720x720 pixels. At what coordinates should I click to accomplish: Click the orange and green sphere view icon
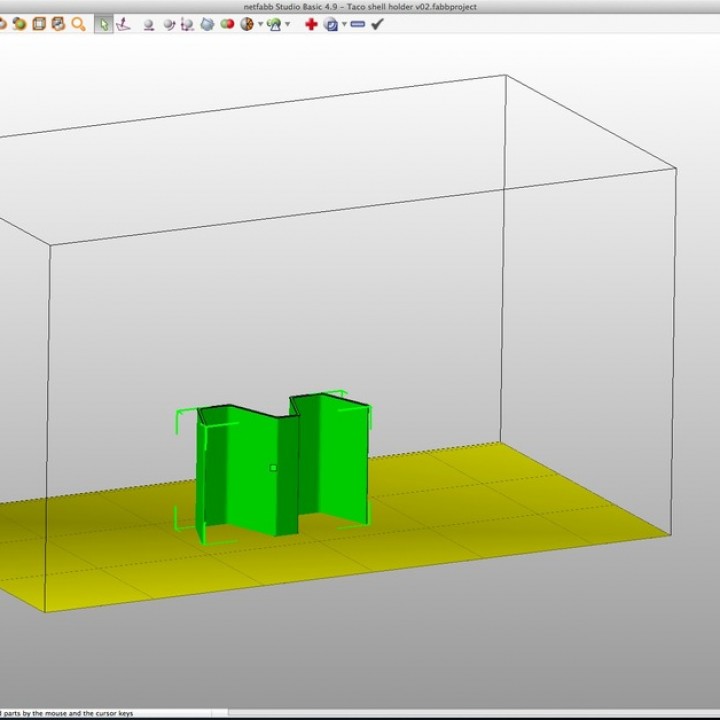[19, 24]
